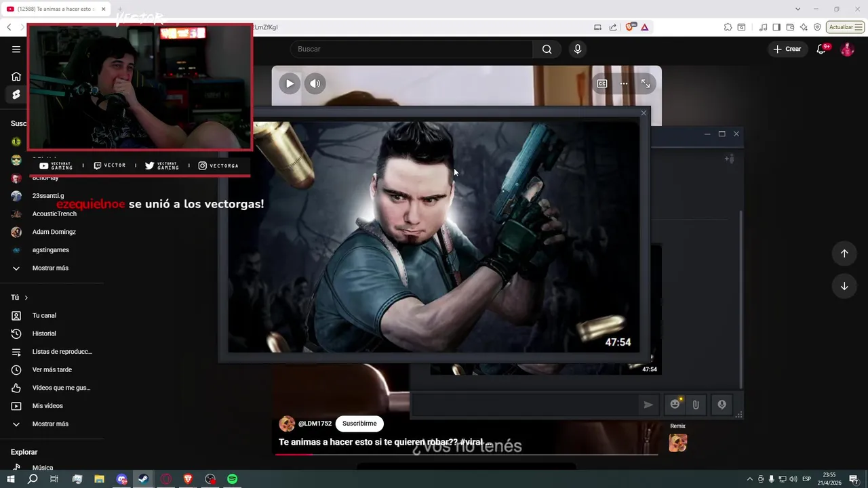The width and height of the screenshot is (868, 488).
Task: Open Discord from the taskbar
Action: pyautogui.click(x=122, y=479)
